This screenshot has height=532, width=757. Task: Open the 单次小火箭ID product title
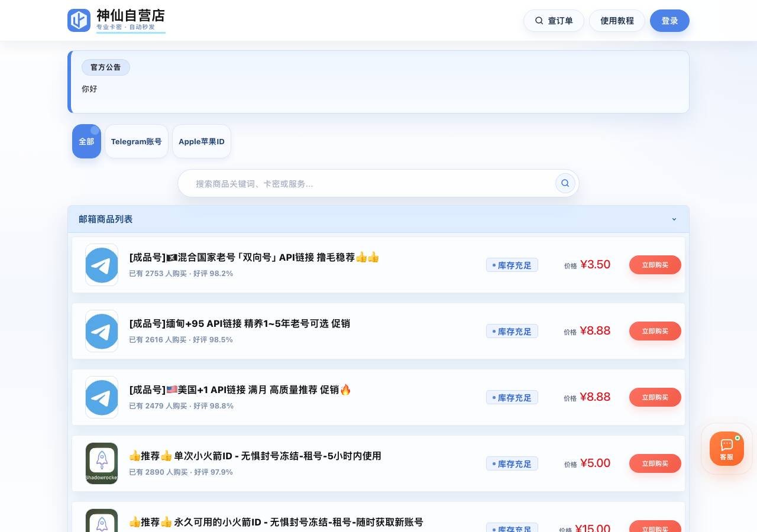pos(255,456)
